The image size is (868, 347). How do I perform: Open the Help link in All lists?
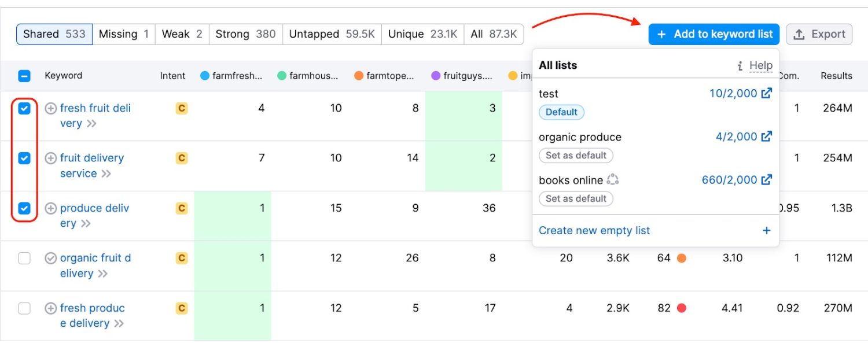click(x=760, y=65)
